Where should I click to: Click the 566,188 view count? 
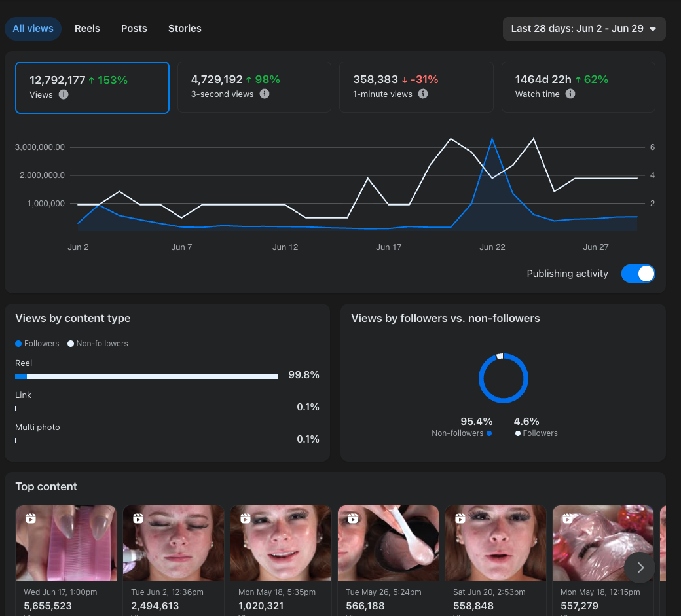pyautogui.click(x=365, y=606)
